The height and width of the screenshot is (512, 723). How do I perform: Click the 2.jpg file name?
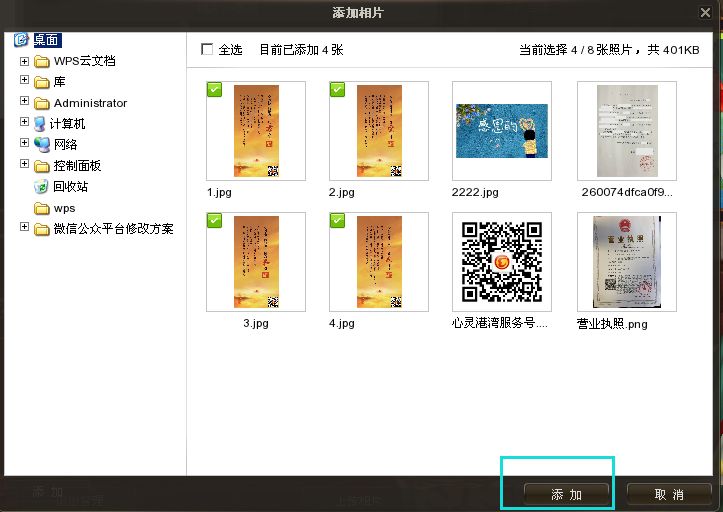pyautogui.click(x=342, y=192)
